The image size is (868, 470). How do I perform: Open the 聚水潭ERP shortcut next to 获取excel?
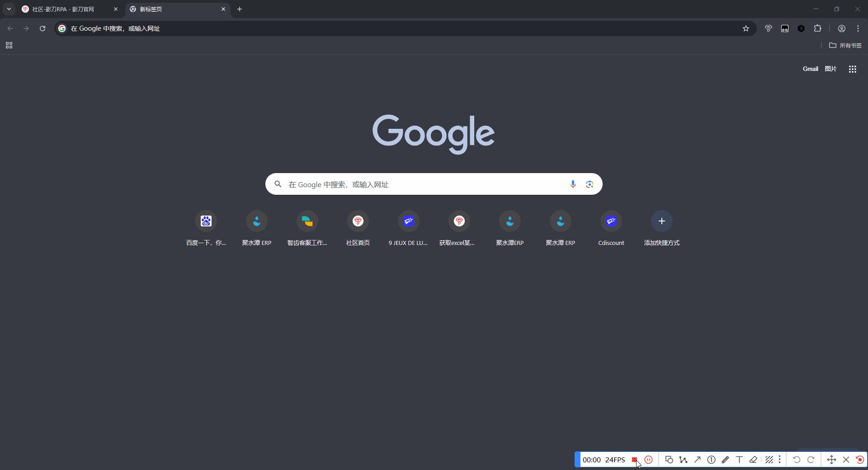[x=510, y=229]
